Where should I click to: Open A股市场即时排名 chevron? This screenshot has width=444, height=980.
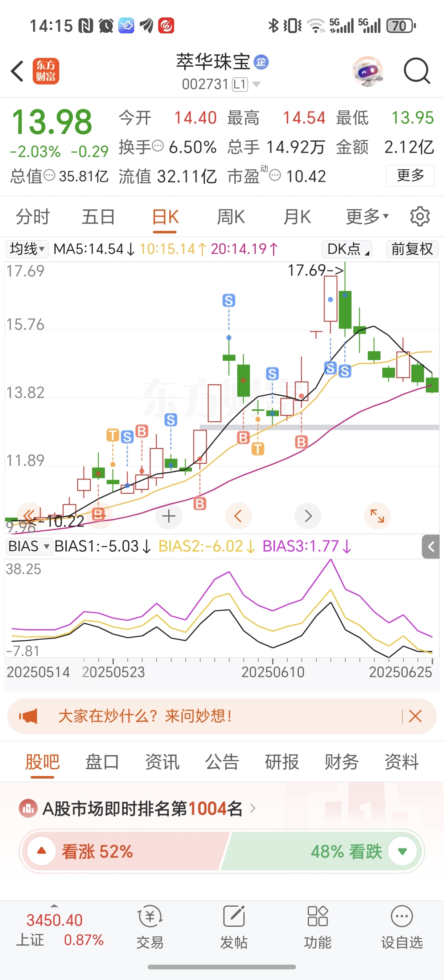253,809
